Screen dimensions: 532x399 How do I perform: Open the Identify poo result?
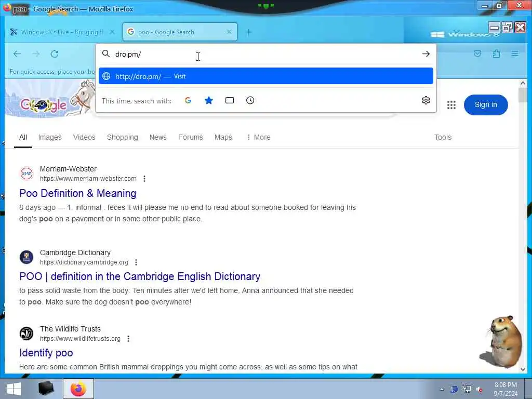tap(46, 353)
